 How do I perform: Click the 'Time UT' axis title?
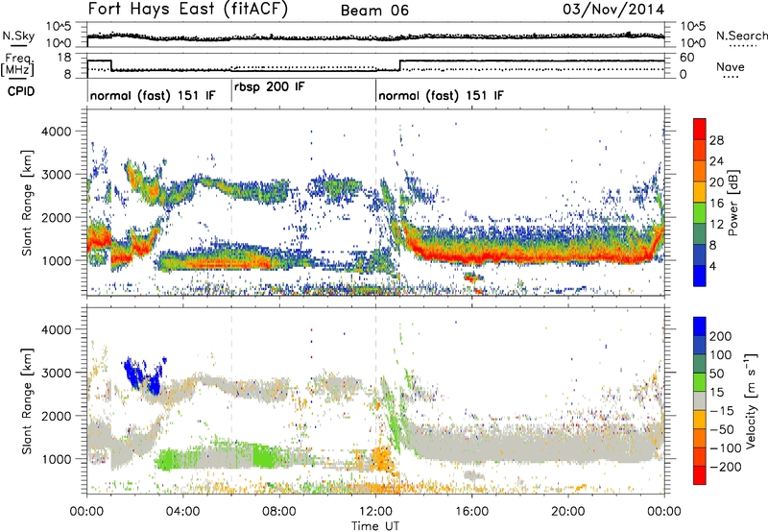375,526
